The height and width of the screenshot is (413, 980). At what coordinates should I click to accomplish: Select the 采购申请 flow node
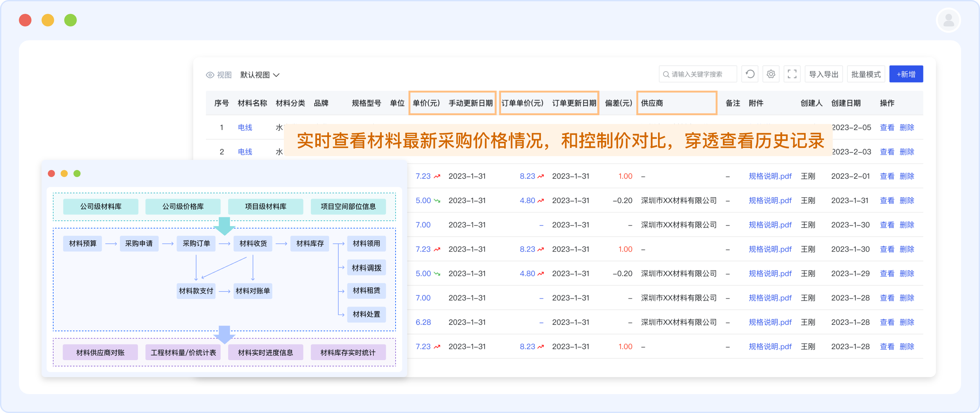tap(139, 244)
